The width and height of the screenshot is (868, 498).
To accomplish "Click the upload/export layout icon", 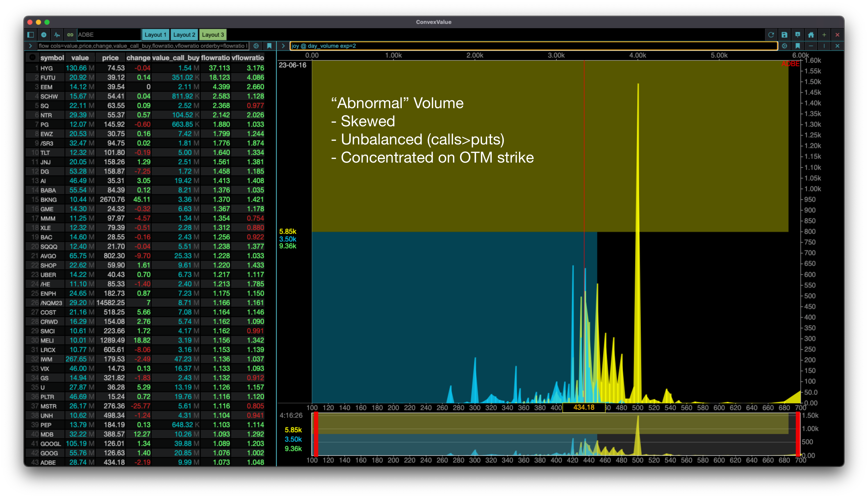I will click(798, 35).
